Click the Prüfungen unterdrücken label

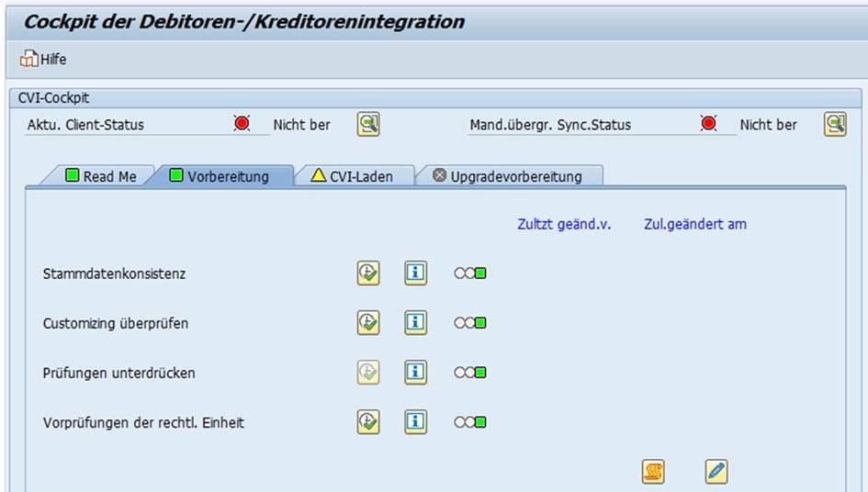point(119,373)
